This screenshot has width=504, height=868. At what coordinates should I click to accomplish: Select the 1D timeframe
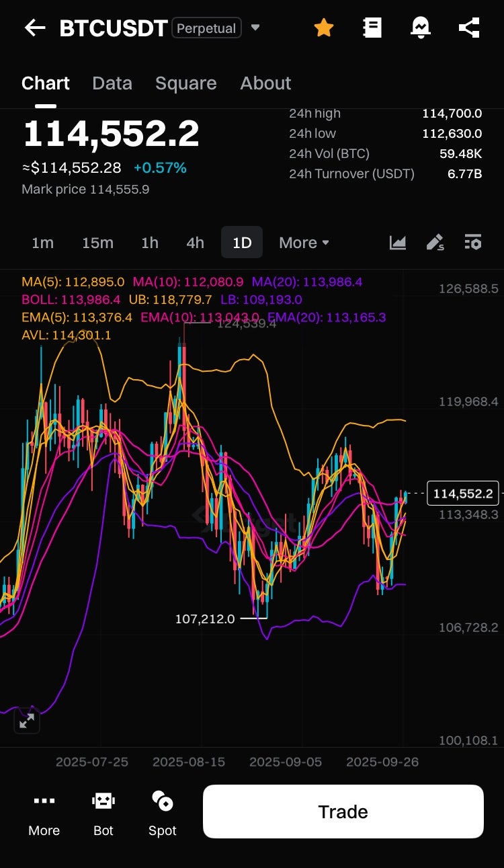click(242, 243)
